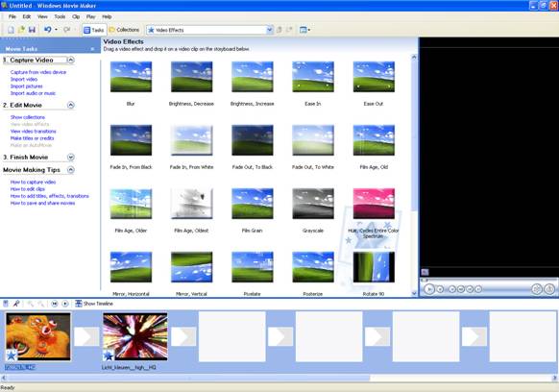This screenshot has height=392, width=559.
Task: Toggle the Tasks pane button
Action: tap(94, 30)
